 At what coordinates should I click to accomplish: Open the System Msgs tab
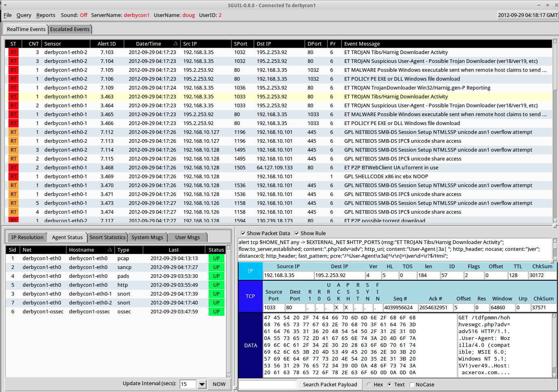click(x=147, y=237)
